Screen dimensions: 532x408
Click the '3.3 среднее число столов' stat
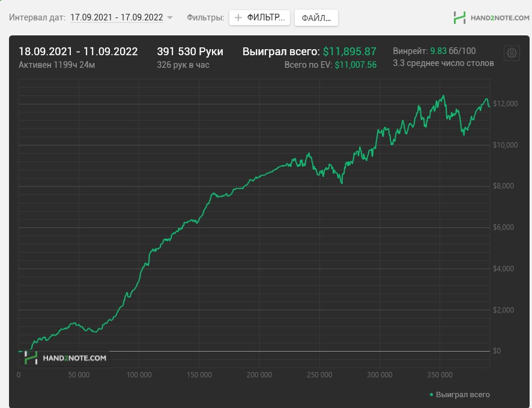pos(443,63)
